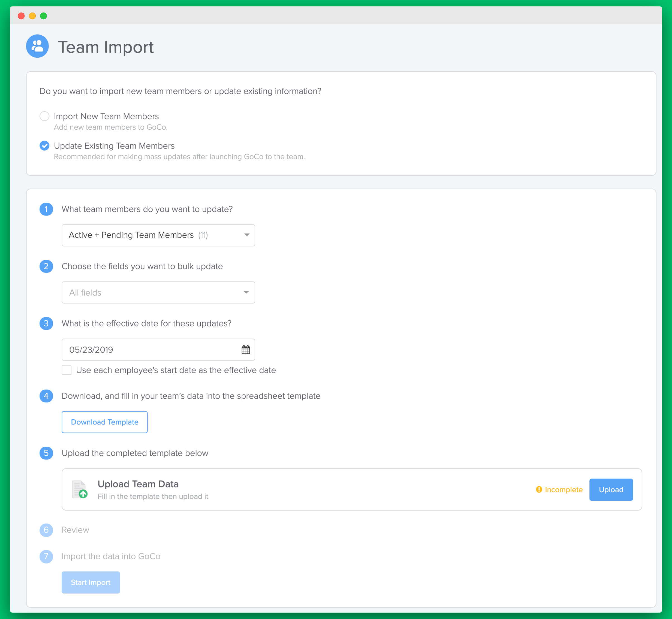672x619 pixels.
Task: Click 'Import the data into GoCo' text
Action: (111, 556)
